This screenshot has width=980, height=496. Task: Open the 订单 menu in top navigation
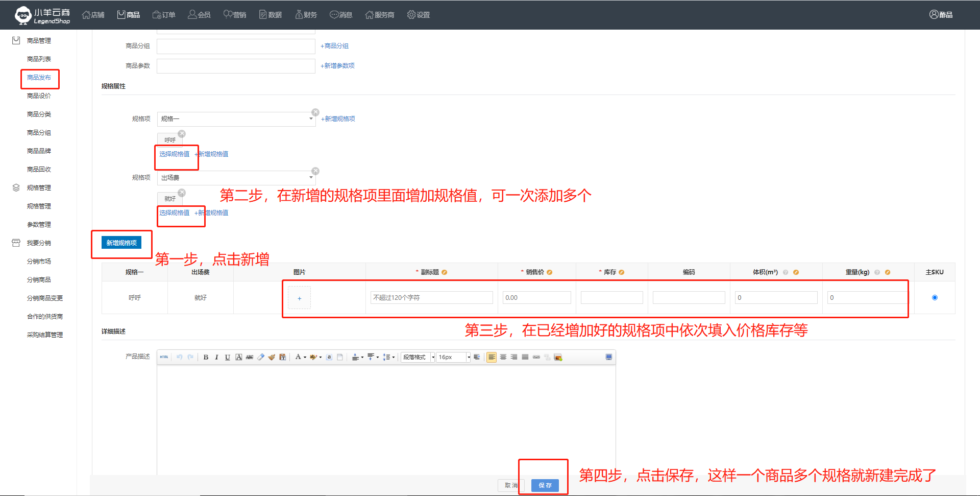[164, 15]
